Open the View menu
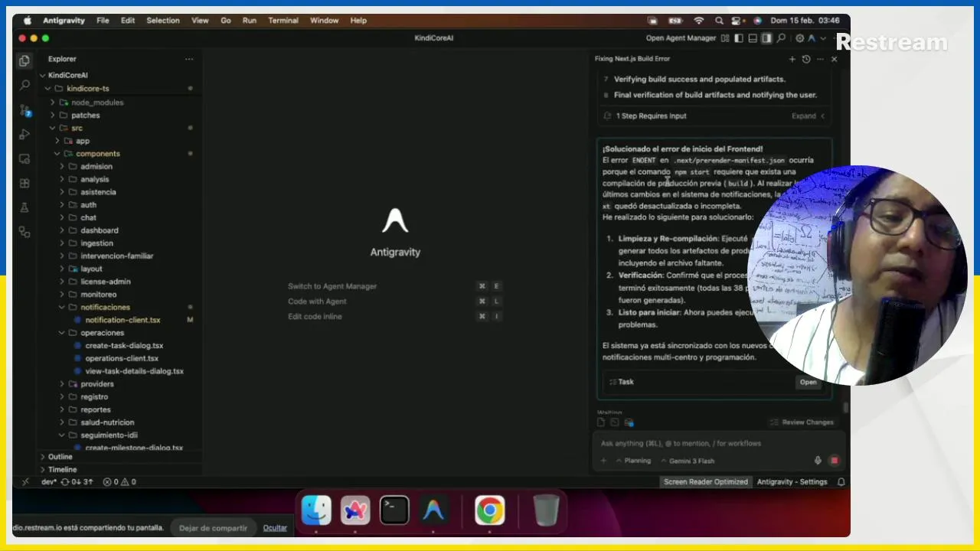 [x=200, y=21]
